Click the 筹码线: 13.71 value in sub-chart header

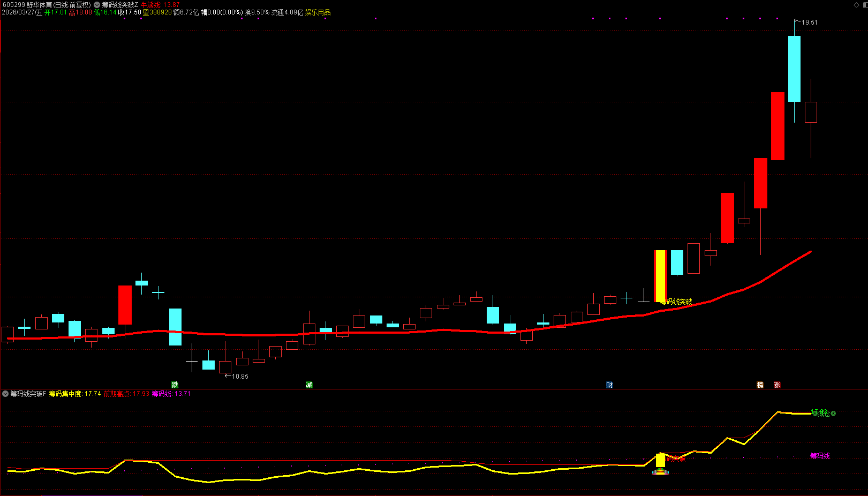point(171,394)
